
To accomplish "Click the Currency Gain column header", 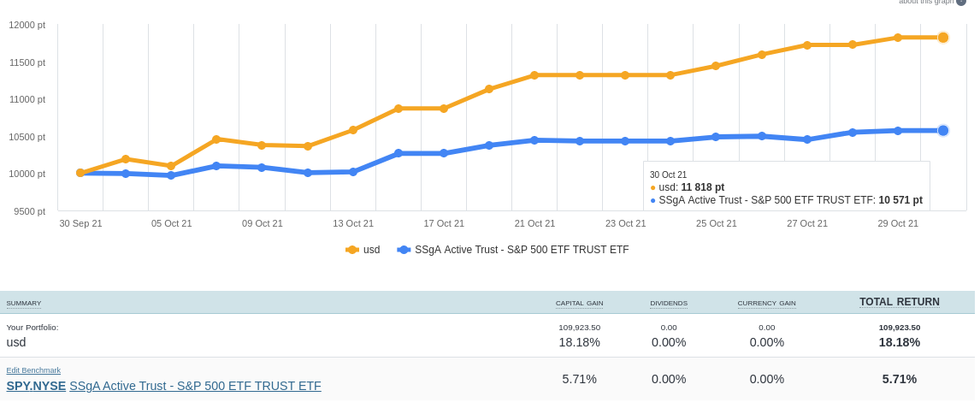I will [x=766, y=303].
